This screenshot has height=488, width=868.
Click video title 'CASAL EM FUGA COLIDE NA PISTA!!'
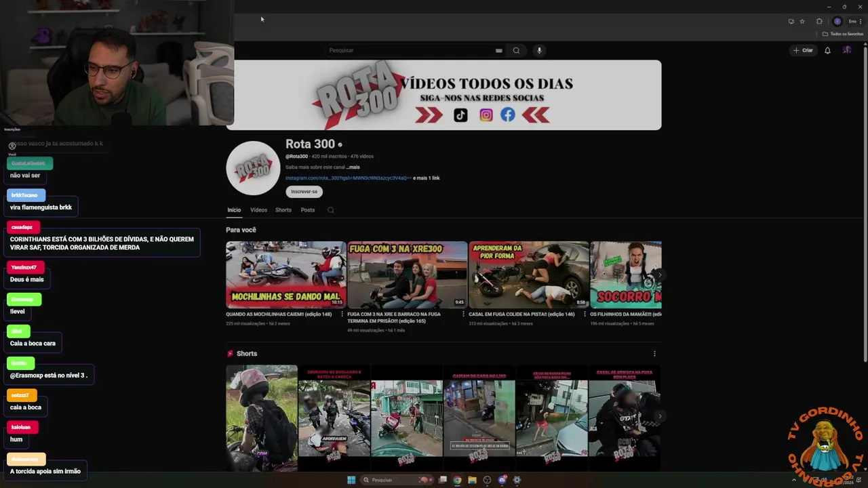[x=522, y=314]
